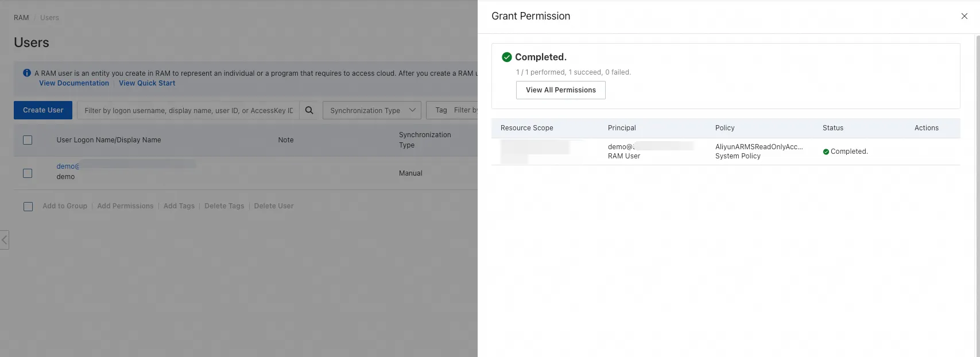This screenshot has height=357, width=980.
Task: Tick the bottom batch-action checkbox
Action: pos(28,207)
